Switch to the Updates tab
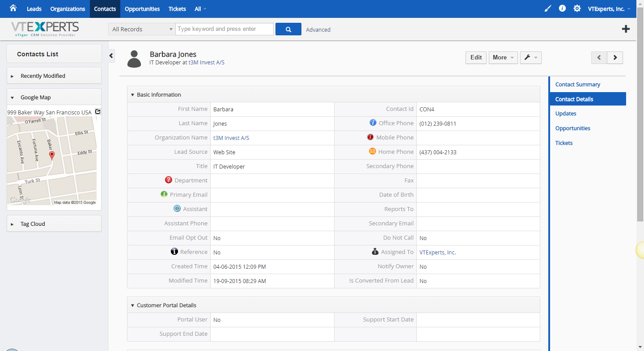The image size is (644, 351). [566, 114]
